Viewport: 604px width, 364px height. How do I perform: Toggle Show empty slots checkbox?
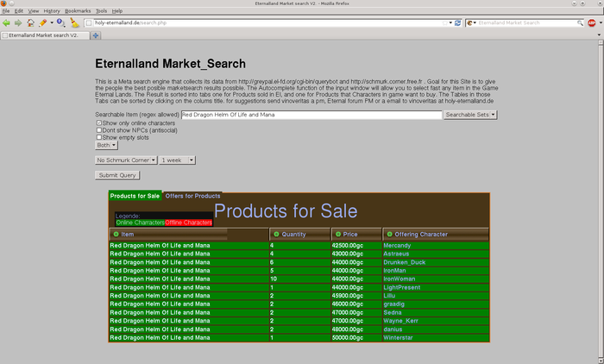pyautogui.click(x=99, y=137)
